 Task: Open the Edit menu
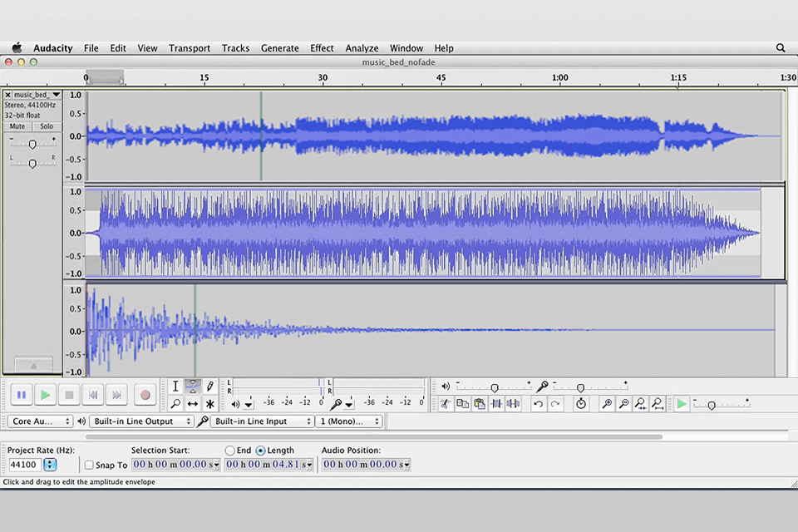click(118, 48)
